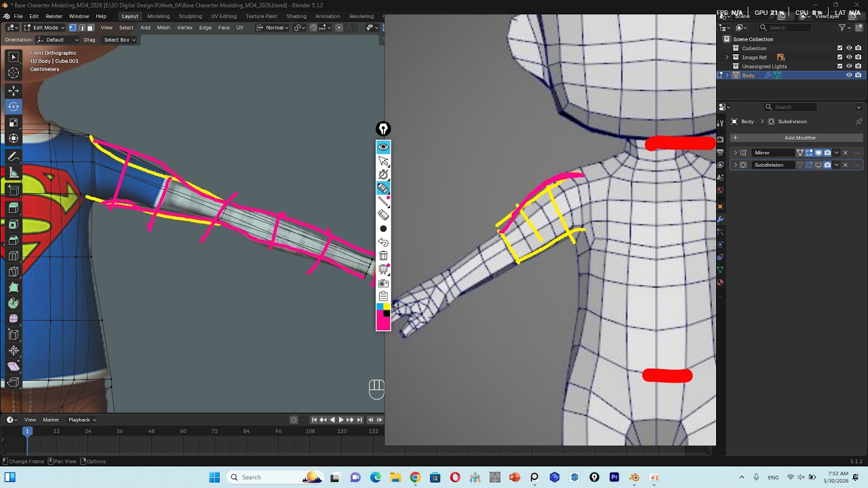Open the Normal transform orientation dropdown
868x488 pixels.
(x=273, y=28)
